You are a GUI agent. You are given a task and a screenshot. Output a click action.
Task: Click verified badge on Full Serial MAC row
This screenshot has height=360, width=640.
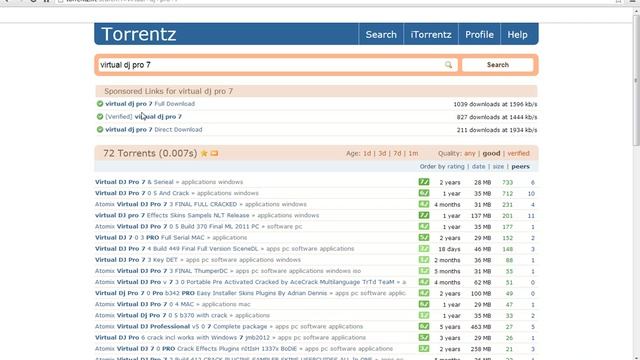(x=424, y=238)
